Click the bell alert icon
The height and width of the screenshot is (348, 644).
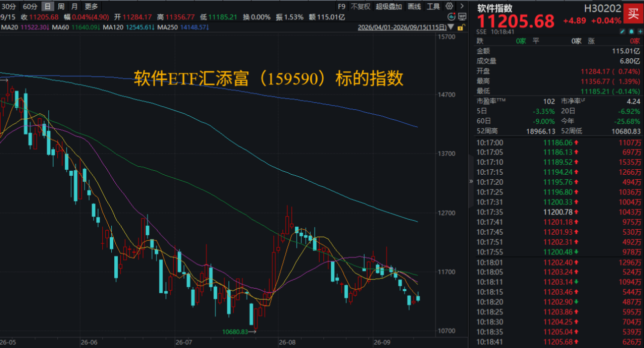[x=631, y=31]
